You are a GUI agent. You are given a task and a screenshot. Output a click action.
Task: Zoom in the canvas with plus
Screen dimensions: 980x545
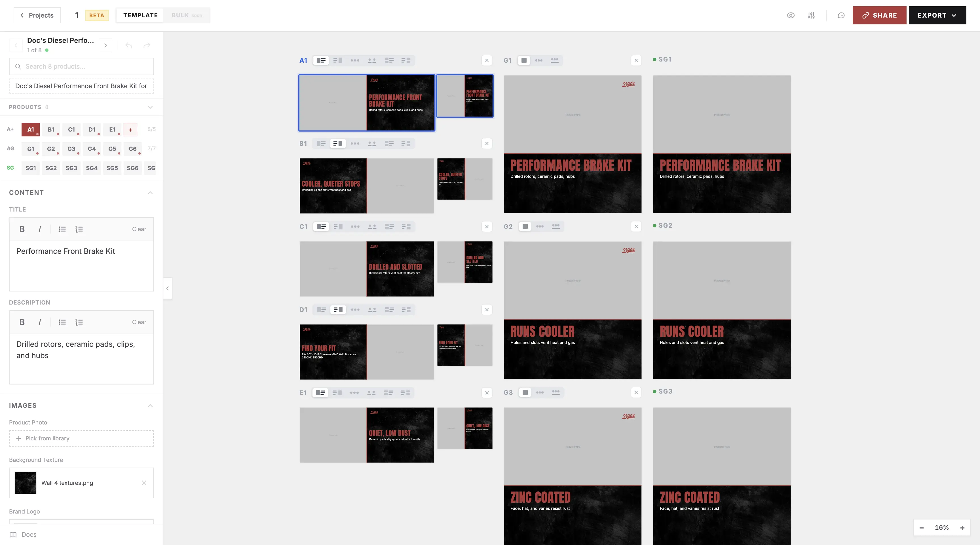pos(962,527)
